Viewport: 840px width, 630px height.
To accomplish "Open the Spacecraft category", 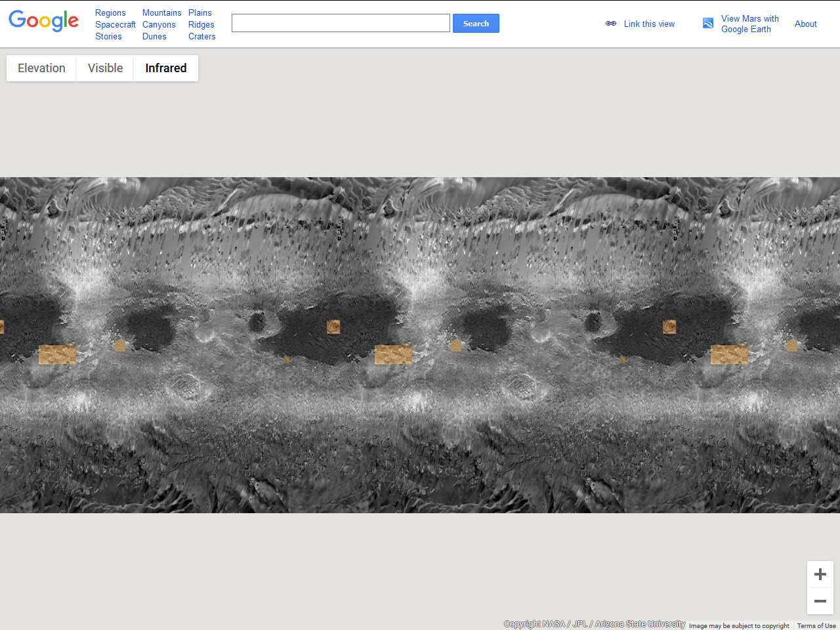I will coord(115,24).
